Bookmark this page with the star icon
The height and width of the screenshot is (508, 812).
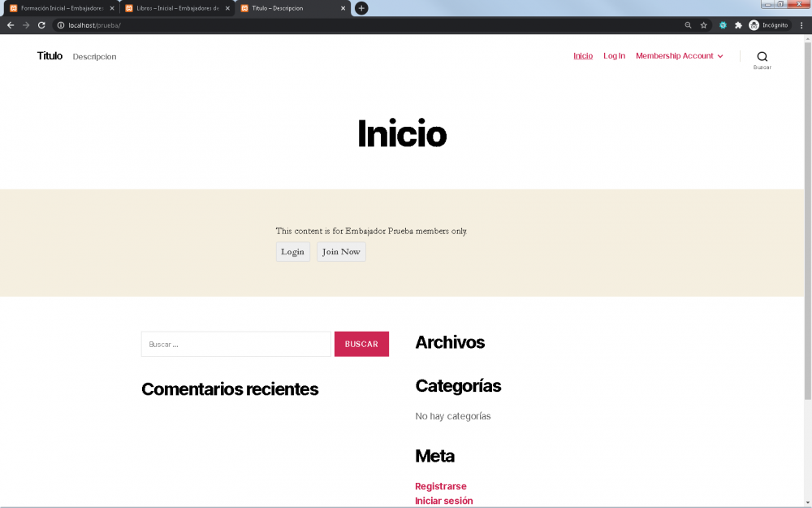pyautogui.click(x=703, y=25)
